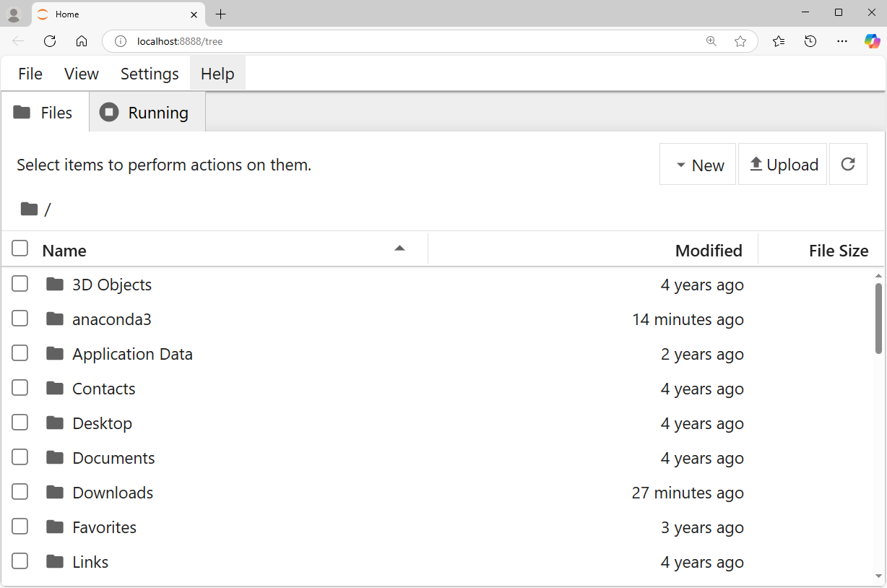
Task: Click the root folder breadcrumb icon
Action: pos(29,209)
